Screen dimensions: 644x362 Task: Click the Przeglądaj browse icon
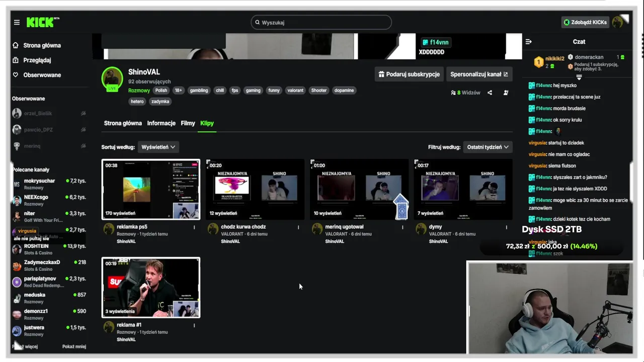pos(16,60)
